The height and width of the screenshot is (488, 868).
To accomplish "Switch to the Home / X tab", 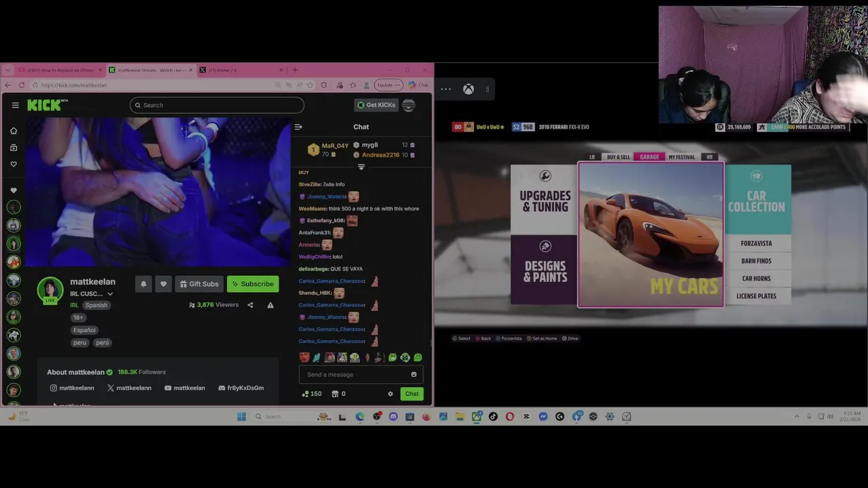I will 240,70.
